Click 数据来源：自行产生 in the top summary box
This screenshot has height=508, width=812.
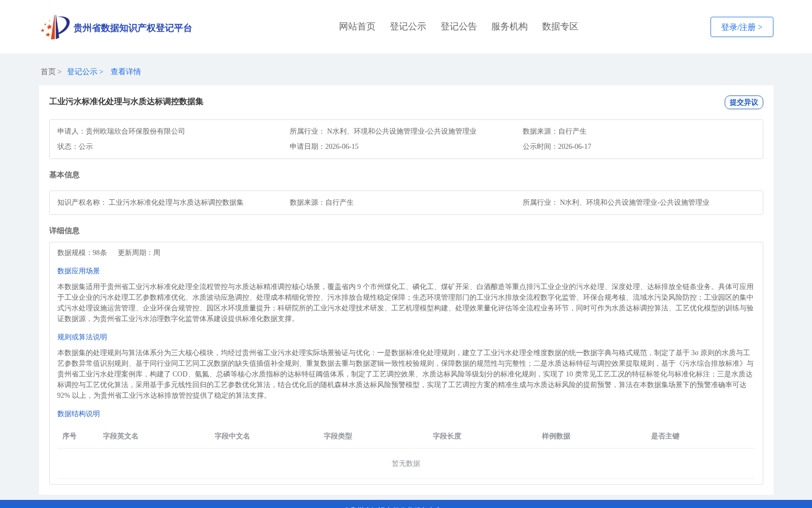click(x=555, y=131)
